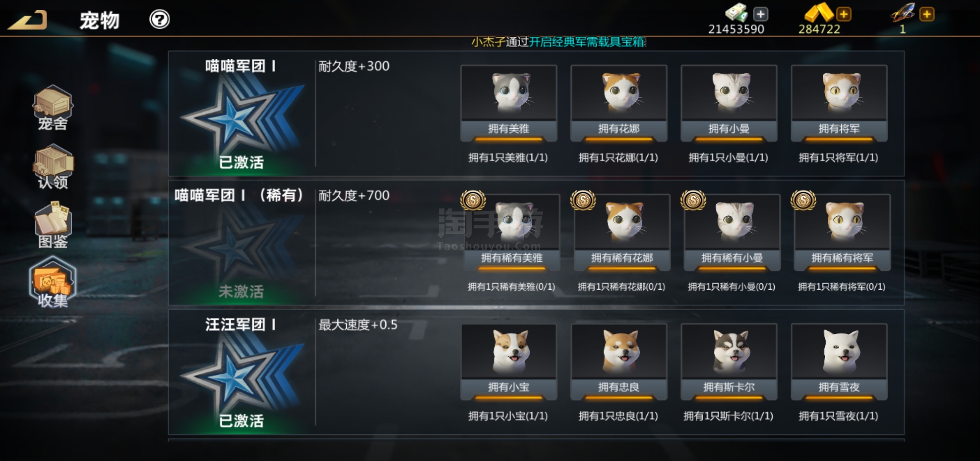980x461 pixels.
Task: Select the 拥有斯卡尔 husky card
Action: [x=729, y=362]
